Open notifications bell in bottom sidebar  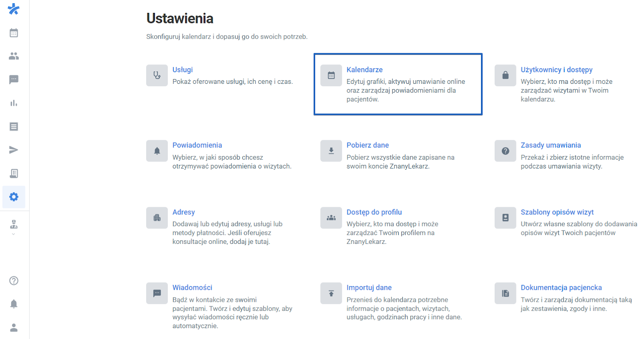coord(14,304)
